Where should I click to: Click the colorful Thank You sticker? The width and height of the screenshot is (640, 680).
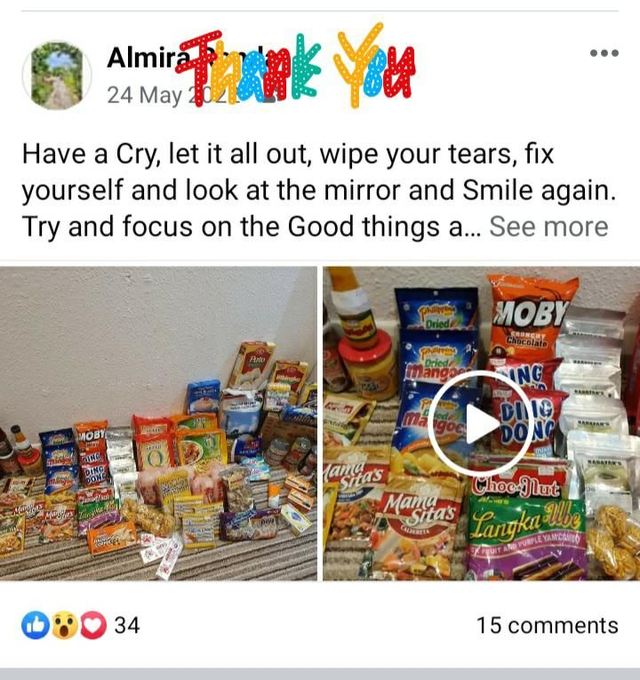point(296,65)
